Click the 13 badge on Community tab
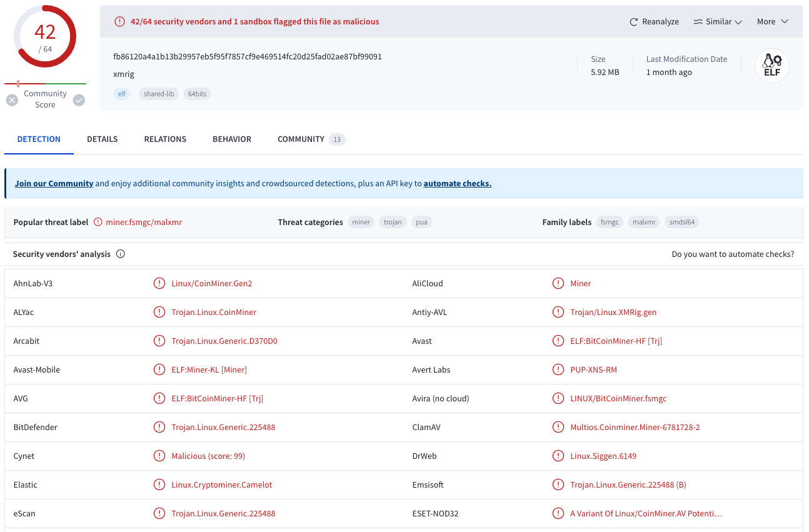Screen dimensions: 809x532 [x=337, y=139]
